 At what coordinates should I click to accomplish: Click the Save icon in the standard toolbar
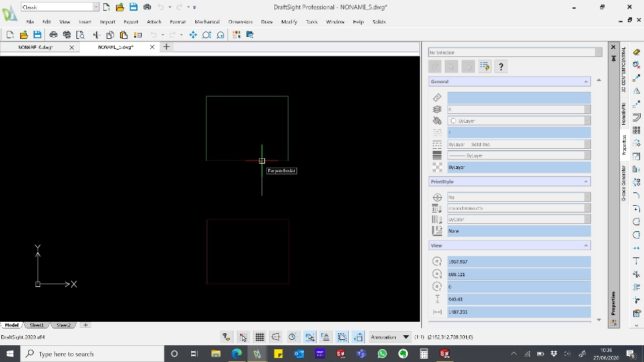pos(37,35)
